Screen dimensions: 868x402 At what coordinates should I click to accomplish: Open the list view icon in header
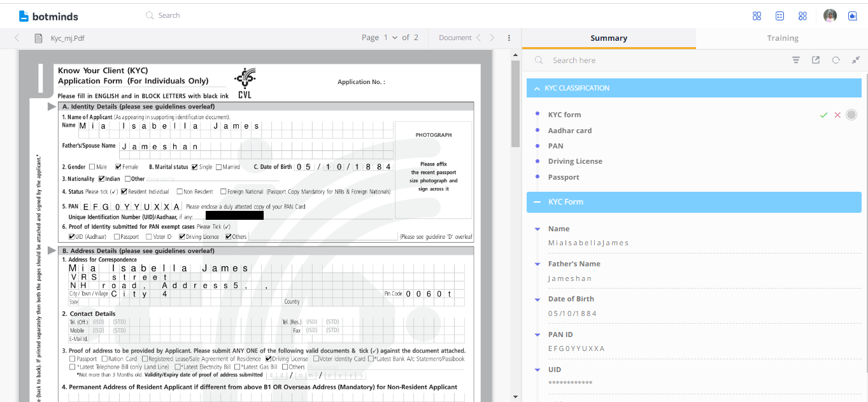click(780, 16)
